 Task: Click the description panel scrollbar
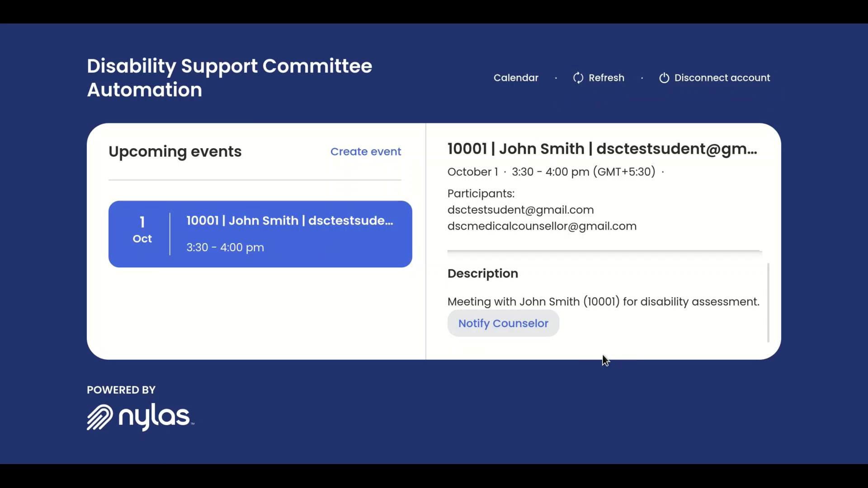point(768,302)
